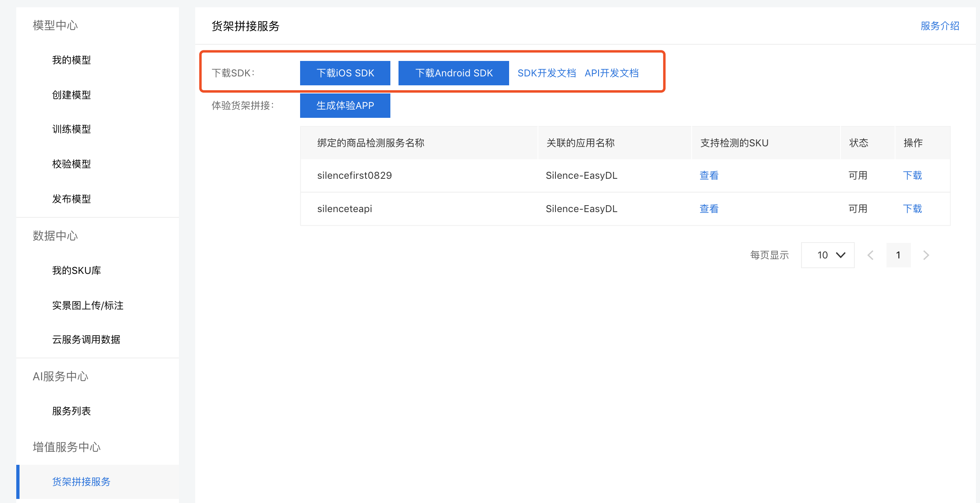This screenshot has height=503, width=980.
Task: Open 云服务调用数据 in the sidebar
Action: (x=86, y=340)
